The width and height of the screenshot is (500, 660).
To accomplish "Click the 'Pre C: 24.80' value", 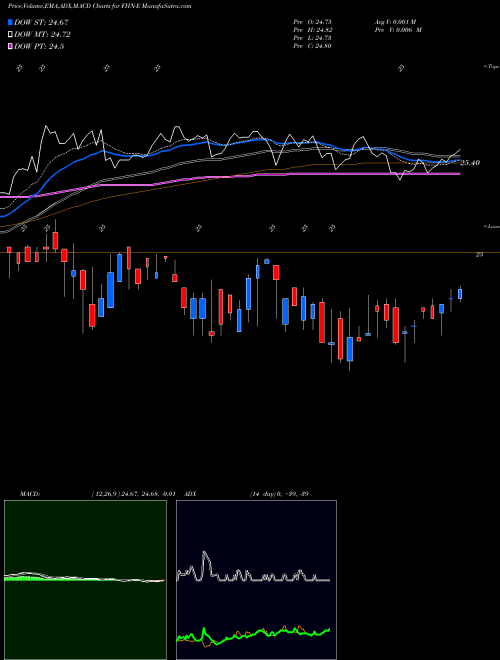I will click(x=313, y=46).
